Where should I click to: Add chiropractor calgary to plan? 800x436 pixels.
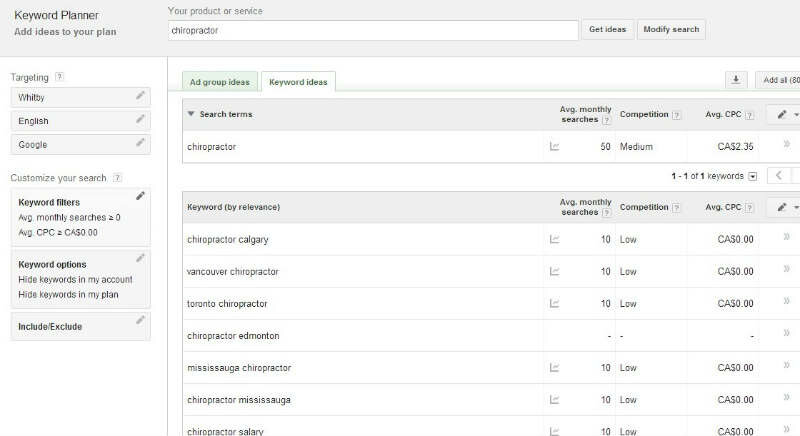pyautogui.click(x=787, y=237)
